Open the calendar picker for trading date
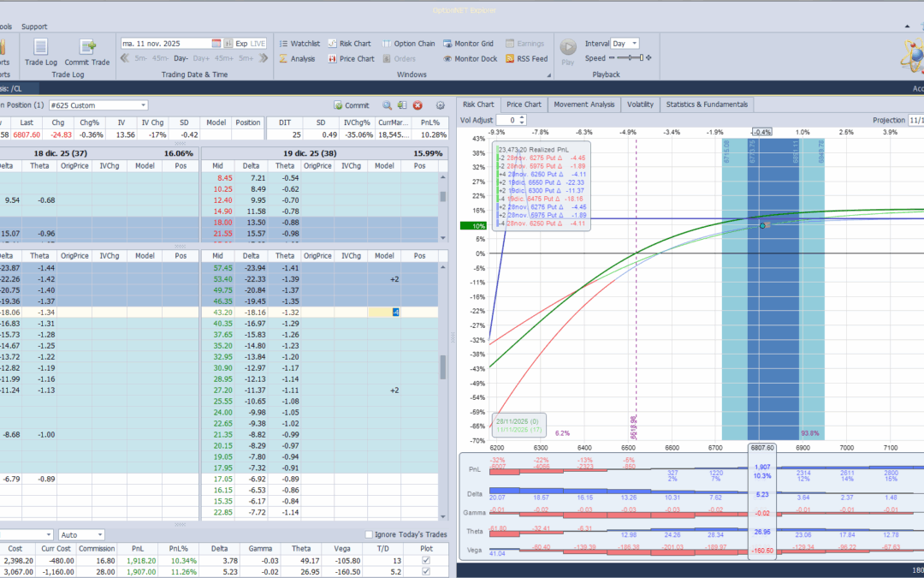The height and width of the screenshot is (578, 924). [216, 43]
